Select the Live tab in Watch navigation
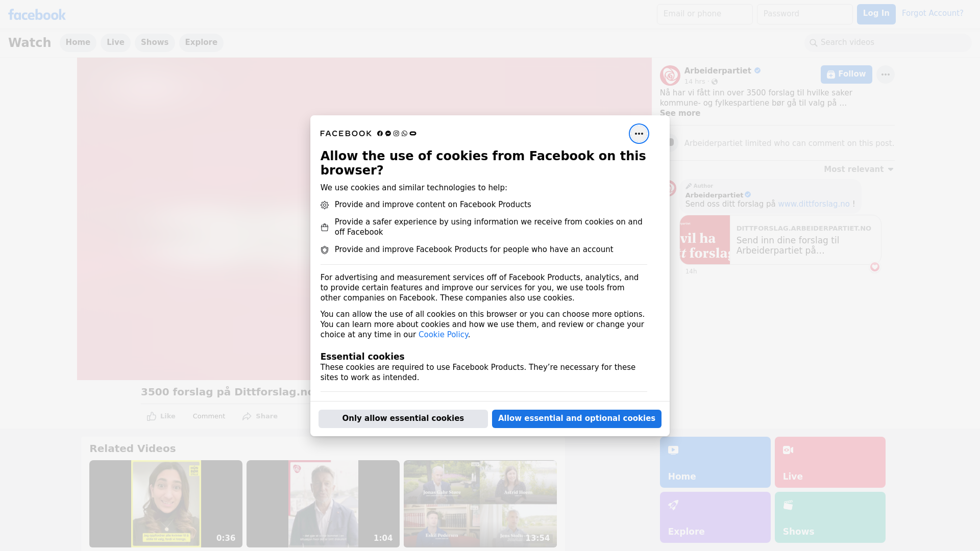This screenshot has height=551, width=980. click(115, 42)
